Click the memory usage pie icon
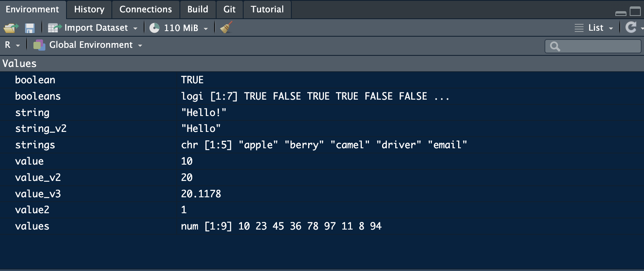This screenshot has width=644, height=271. (154, 28)
